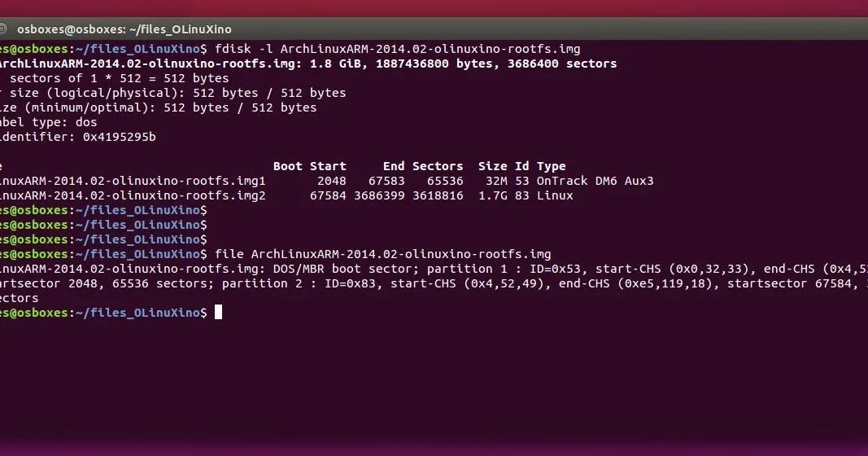
Task: Click the '65536 sectors;' text in file output
Action: tap(164, 283)
